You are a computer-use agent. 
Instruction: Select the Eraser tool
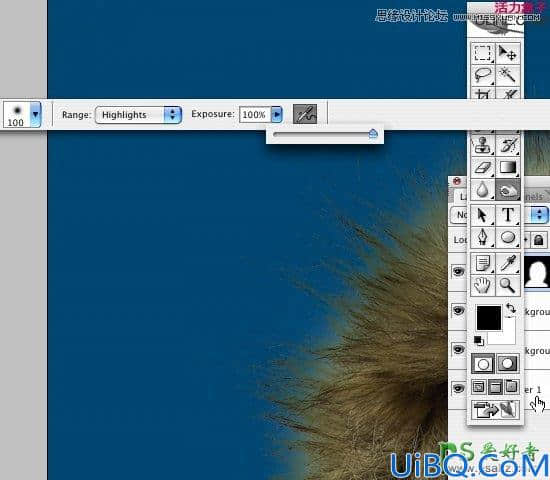coord(483,167)
